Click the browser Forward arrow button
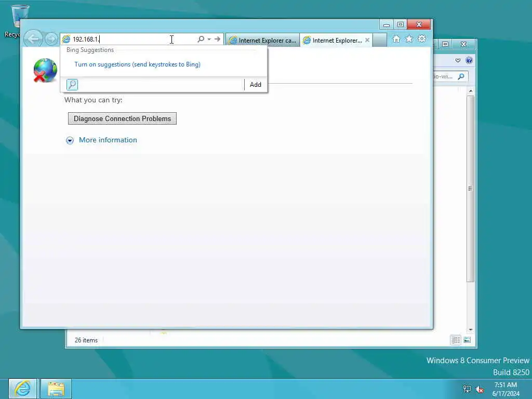Image resolution: width=532 pixels, height=399 pixels. pos(51,39)
